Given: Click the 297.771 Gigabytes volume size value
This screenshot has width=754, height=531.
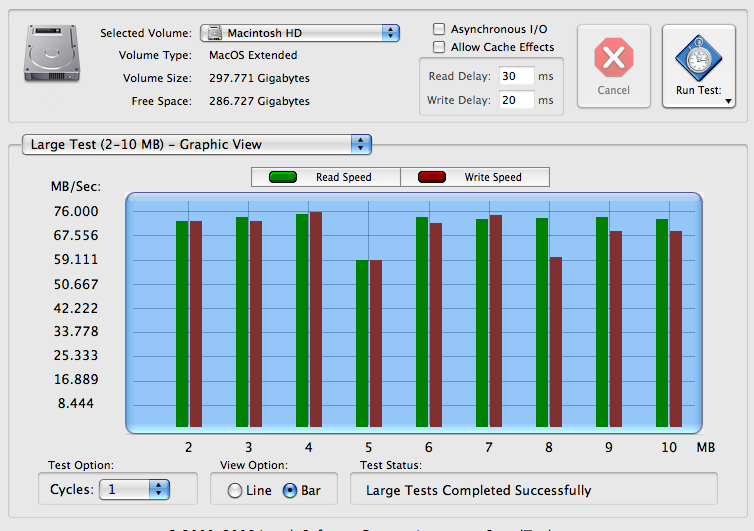Looking at the screenshot, I should coord(259,78).
